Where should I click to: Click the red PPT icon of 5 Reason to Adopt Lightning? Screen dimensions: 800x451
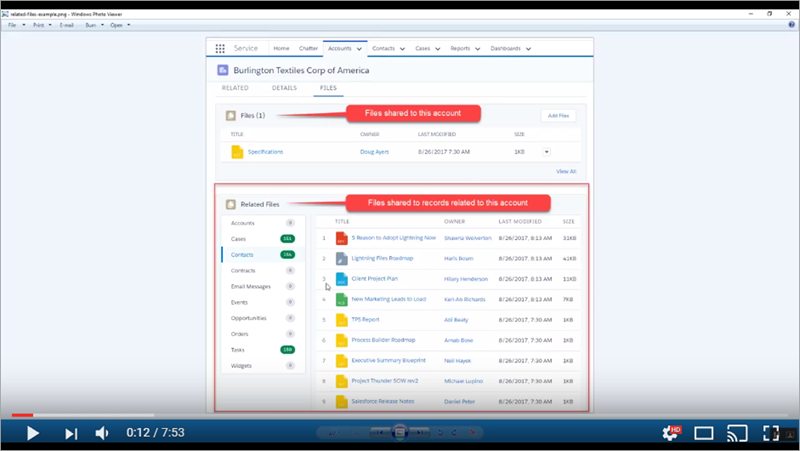tap(341, 238)
